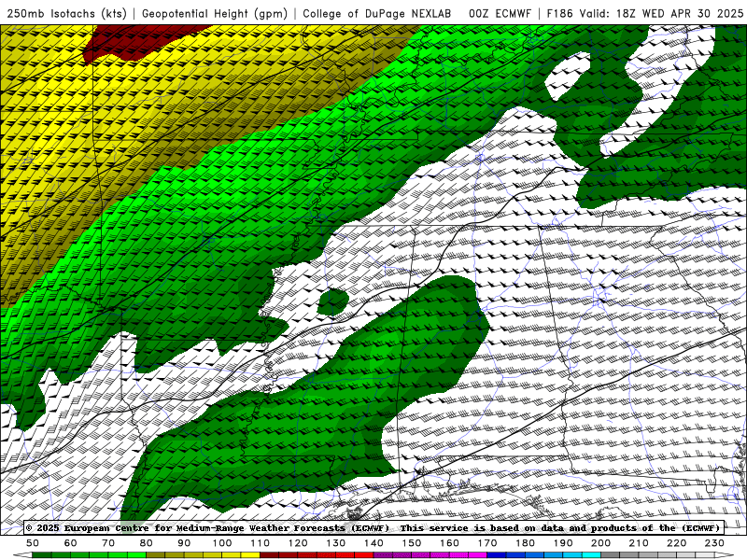The image size is (747, 560).
Task: Click the "F186" forecast hour label
Action: (559, 13)
